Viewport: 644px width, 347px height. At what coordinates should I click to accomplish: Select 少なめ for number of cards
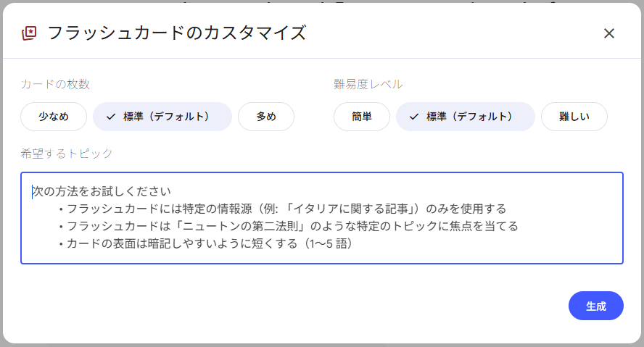[54, 117]
